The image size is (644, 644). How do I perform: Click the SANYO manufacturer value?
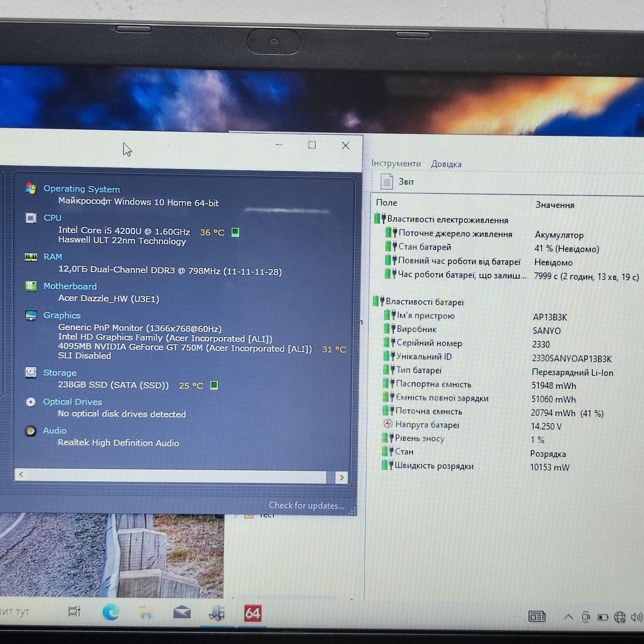546,331
